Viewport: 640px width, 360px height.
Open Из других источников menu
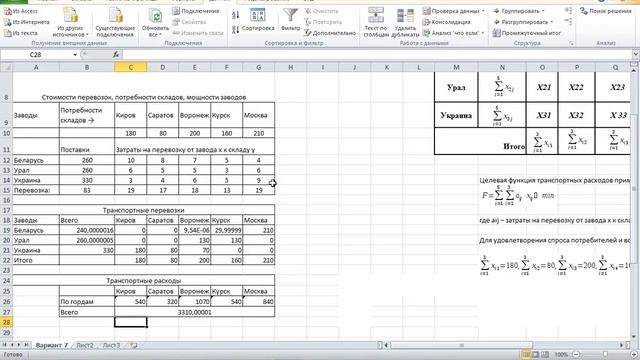point(70,22)
